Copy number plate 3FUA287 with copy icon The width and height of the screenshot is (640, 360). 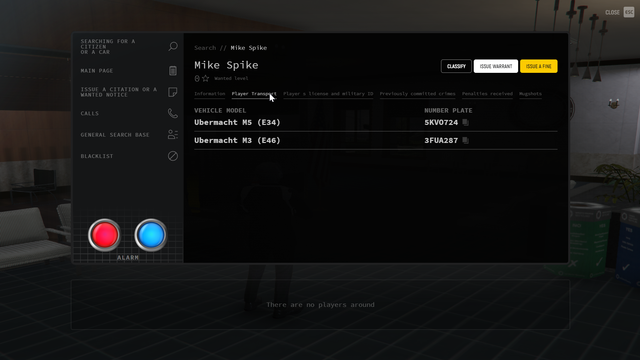(x=466, y=140)
